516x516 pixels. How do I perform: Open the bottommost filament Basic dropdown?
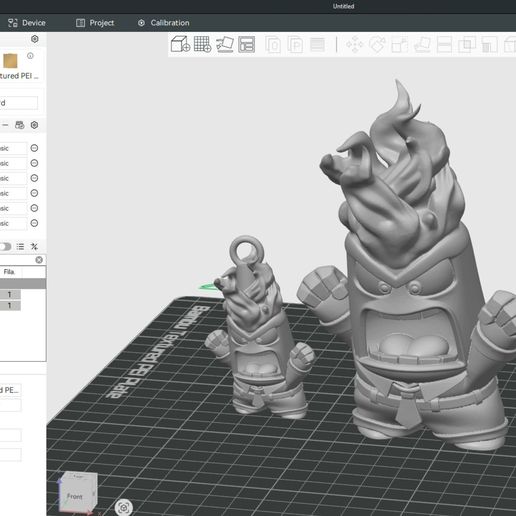tap(13, 223)
